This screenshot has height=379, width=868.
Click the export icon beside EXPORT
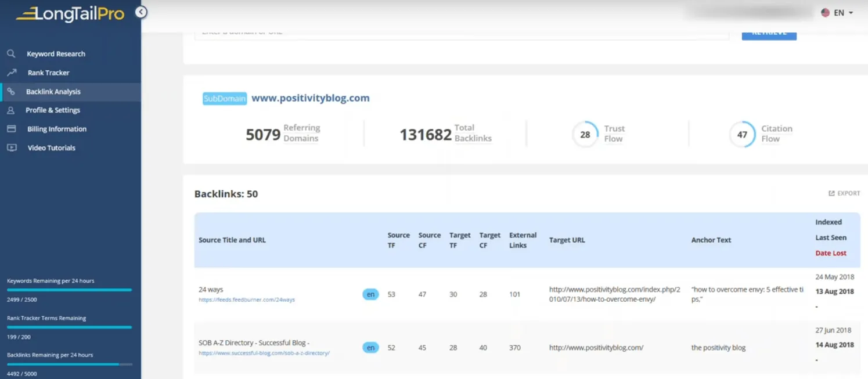pos(831,193)
